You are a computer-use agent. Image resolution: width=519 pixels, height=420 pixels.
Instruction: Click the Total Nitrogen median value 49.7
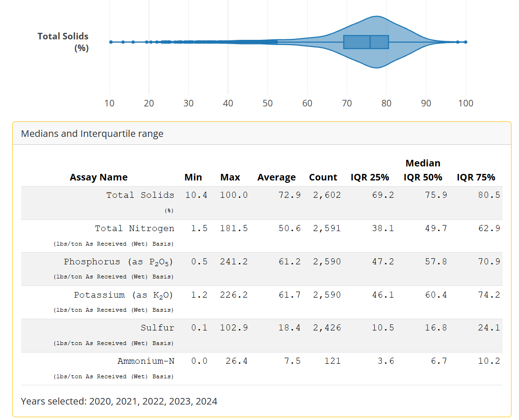(436, 228)
